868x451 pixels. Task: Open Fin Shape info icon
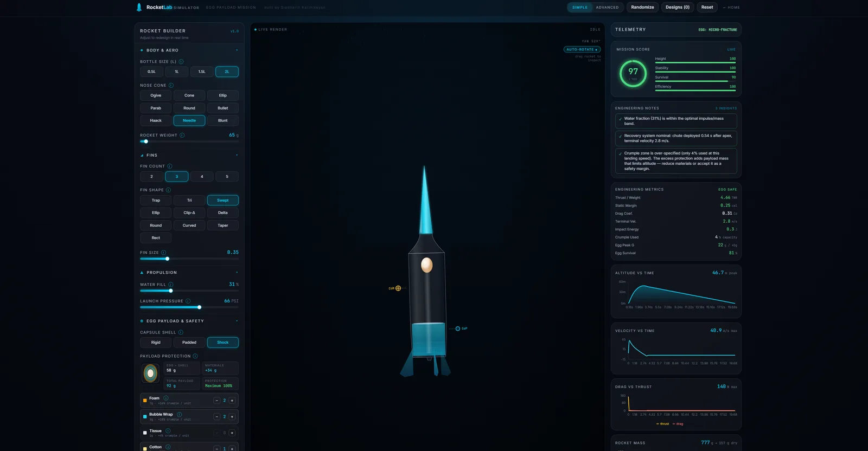coord(168,190)
